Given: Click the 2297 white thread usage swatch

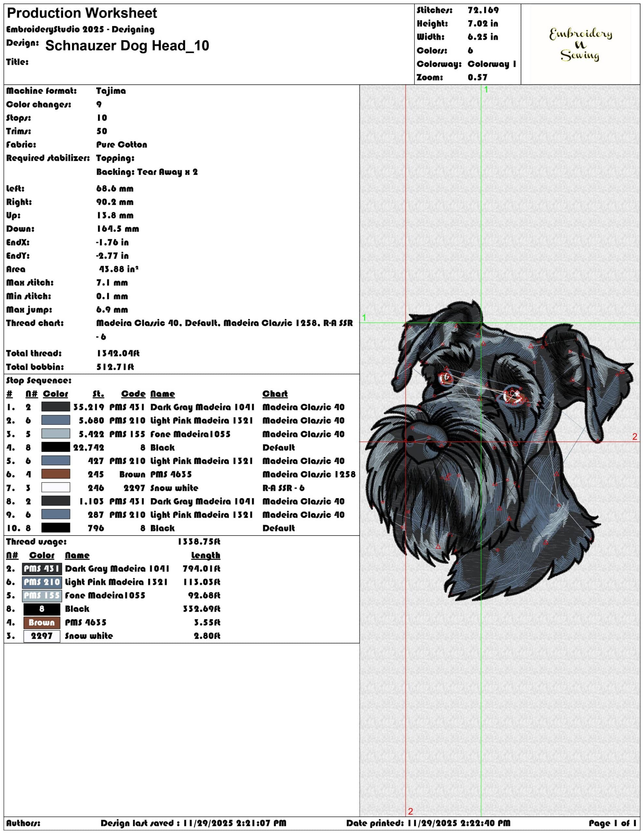Looking at the screenshot, I should pos(42,636).
